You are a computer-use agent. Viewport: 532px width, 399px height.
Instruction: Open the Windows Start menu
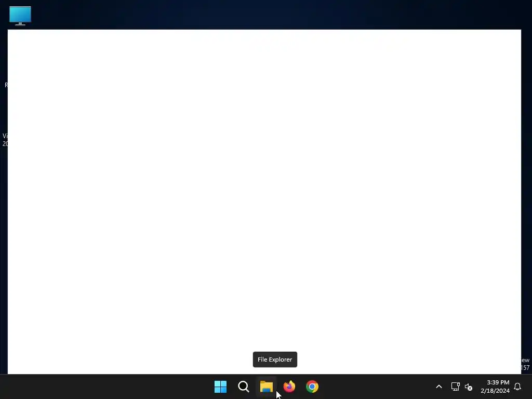coord(220,387)
